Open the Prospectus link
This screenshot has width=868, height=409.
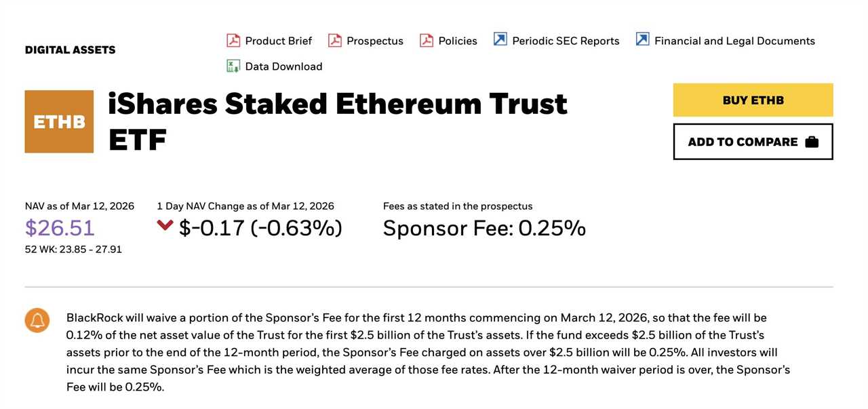point(374,41)
